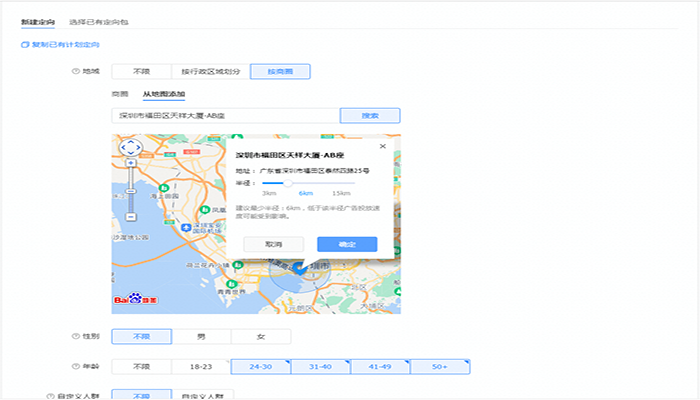The width and height of the screenshot is (700, 400).
Task: Click the help icon next to 年龄
Action: tap(76, 367)
